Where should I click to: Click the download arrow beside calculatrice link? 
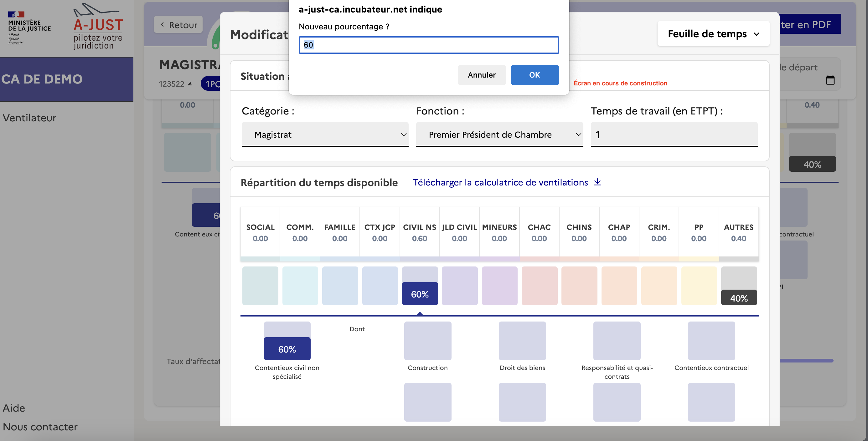tap(597, 182)
